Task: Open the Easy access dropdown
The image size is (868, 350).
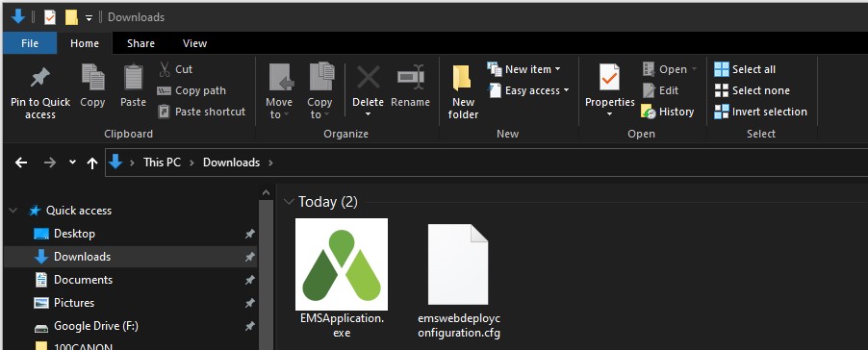Action: pos(529,90)
